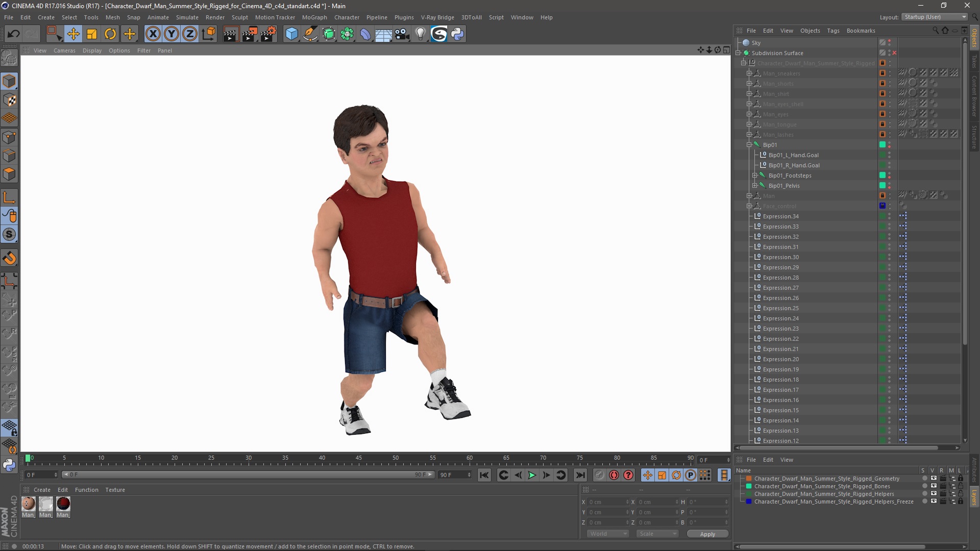Open the V-Ray Bridge menu
This screenshot has width=980, height=551.
[437, 17]
